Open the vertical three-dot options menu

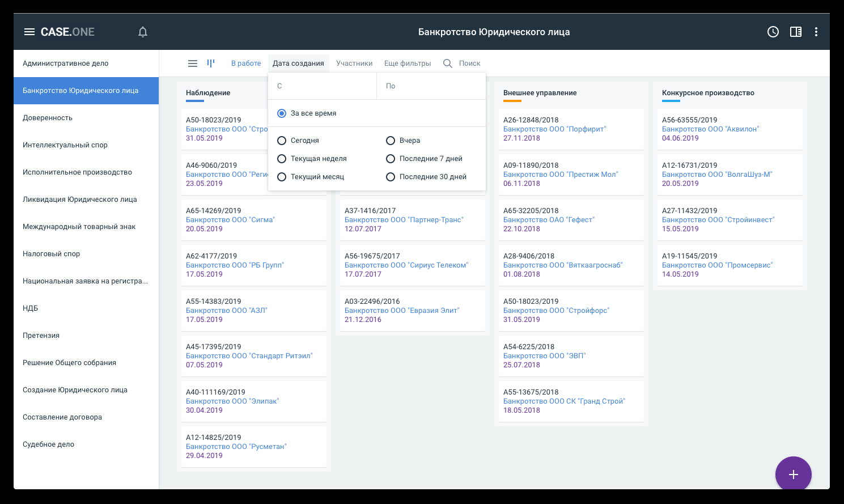click(x=816, y=32)
